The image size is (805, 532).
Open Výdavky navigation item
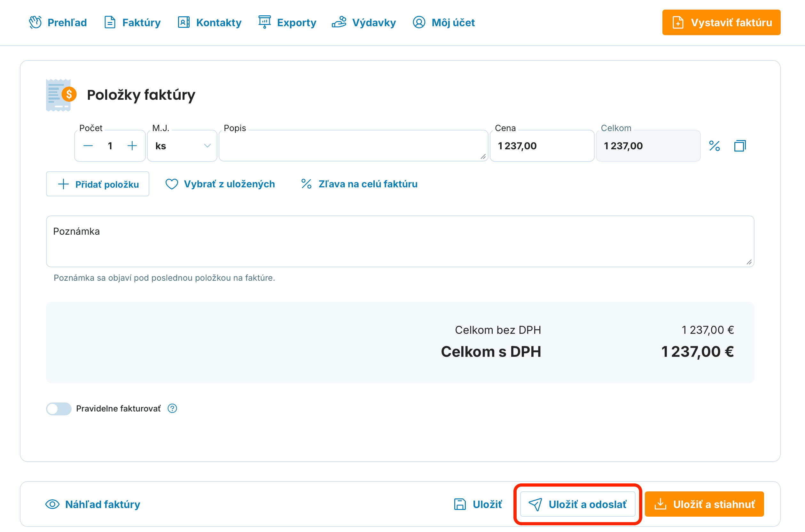[364, 22]
